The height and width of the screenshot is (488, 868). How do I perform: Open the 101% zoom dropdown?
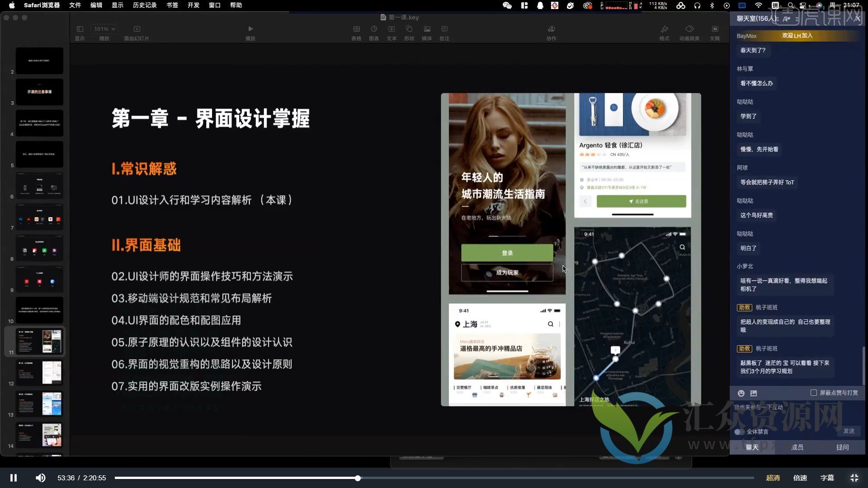(104, 28)
